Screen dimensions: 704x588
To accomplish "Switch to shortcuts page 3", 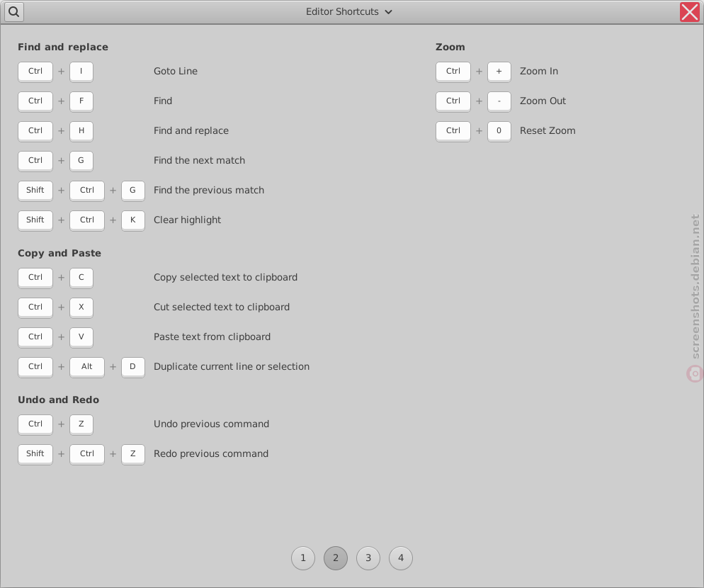I will 368,558.
